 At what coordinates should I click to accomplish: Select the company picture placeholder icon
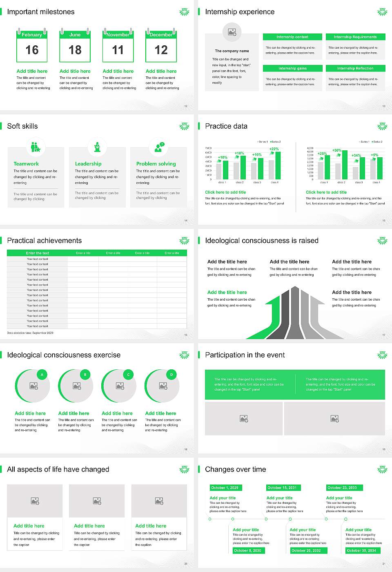click(232, 32)
